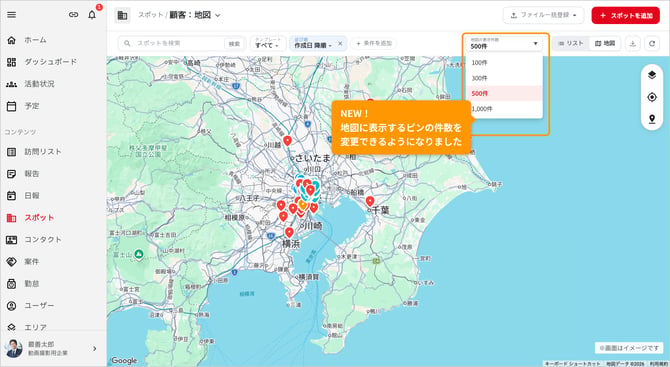Open the hamburger menu icon
Screen dimensions: 670x367
12,15
